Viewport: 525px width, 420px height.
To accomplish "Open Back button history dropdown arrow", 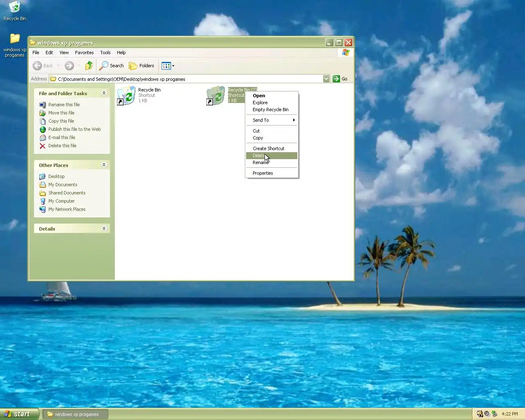I will click(58, 66).
